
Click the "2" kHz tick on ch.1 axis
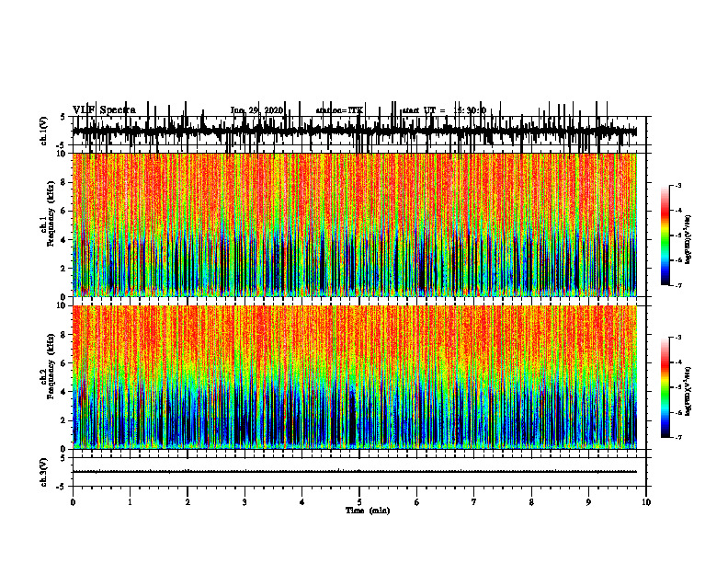pyautogui.click(x=64, y=269)
